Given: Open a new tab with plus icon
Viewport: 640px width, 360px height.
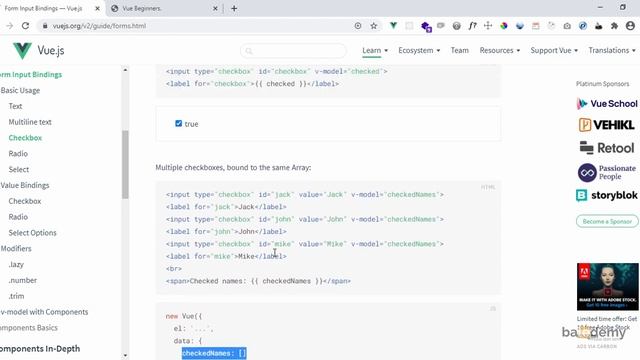Looking at the screenshot, I should (x=234, y=8).
